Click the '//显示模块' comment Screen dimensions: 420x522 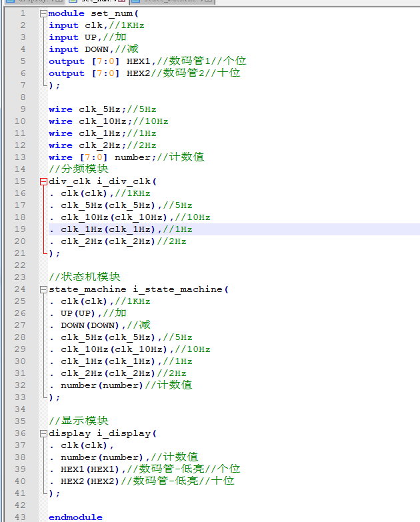pos(79,421)
